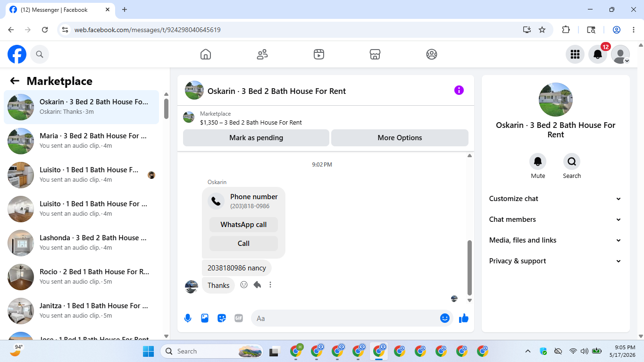This screenshot has width=644, height=362.
Task: Click the conversation list scrollbar
Action: (166, 109)
